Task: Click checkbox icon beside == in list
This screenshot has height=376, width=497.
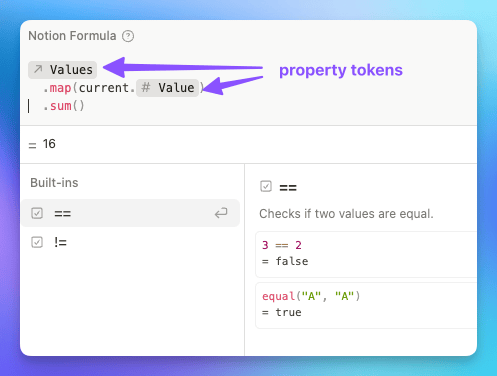Action: (37, 213)
